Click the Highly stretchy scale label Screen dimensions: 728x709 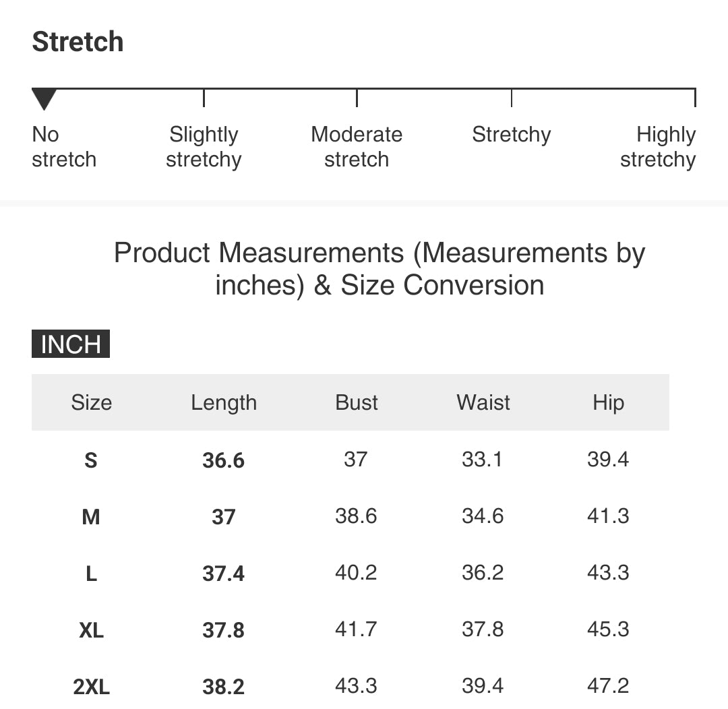(658, 147)
